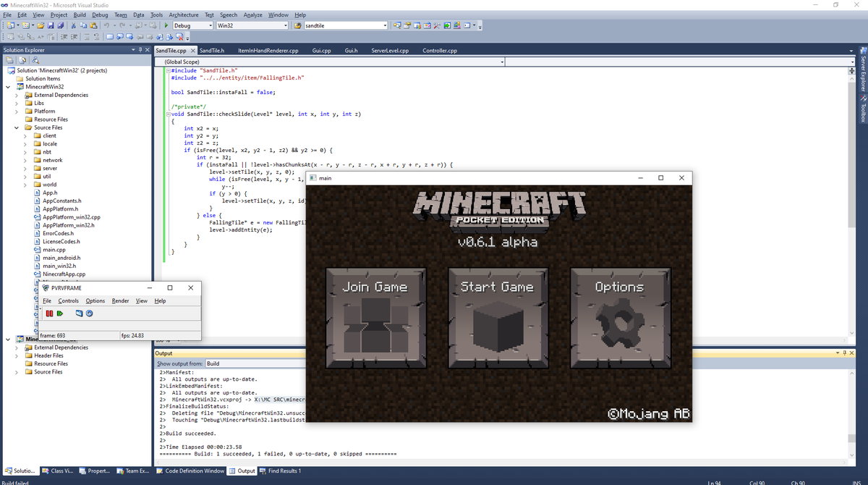Click the Find in Files icon beside sandtile
This screenshot has width=868, height=485.
[297, 25]
